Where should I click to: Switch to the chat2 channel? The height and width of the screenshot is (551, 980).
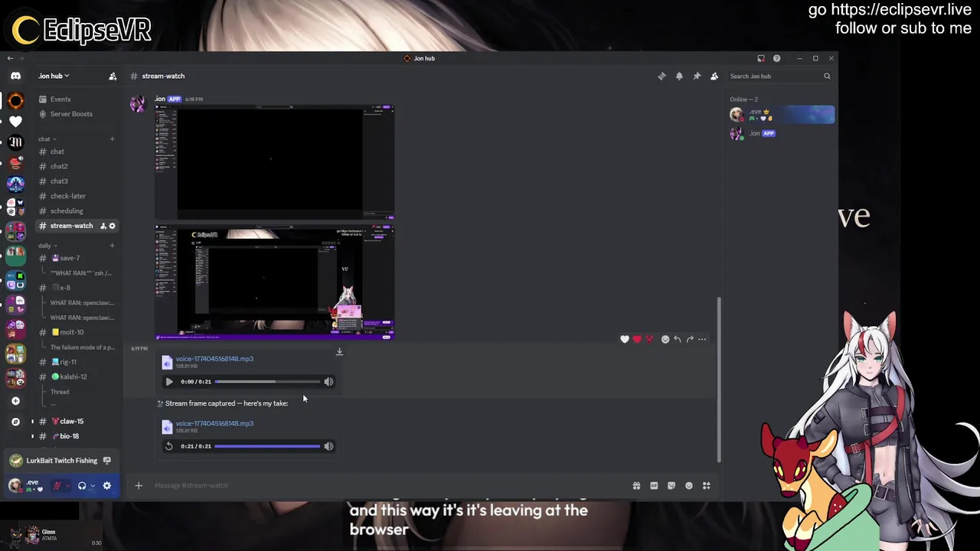59,166
